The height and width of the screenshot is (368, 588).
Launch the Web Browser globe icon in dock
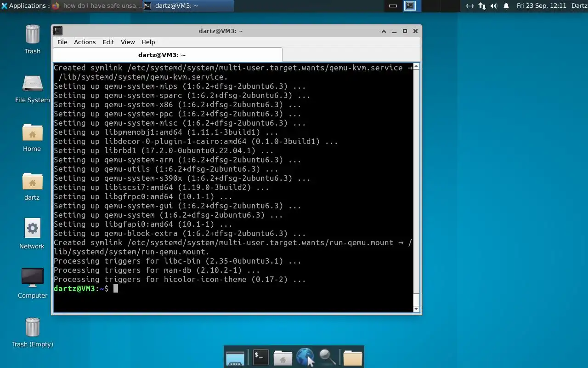click(305, 357)
